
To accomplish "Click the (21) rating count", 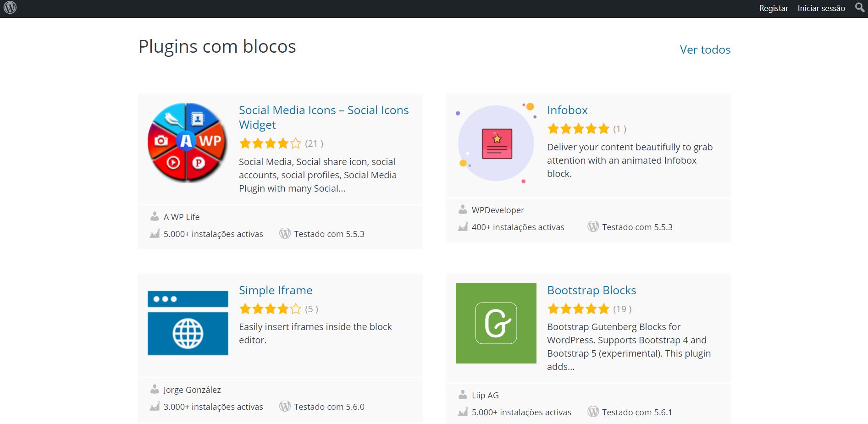I will click(x=314, y=143).
